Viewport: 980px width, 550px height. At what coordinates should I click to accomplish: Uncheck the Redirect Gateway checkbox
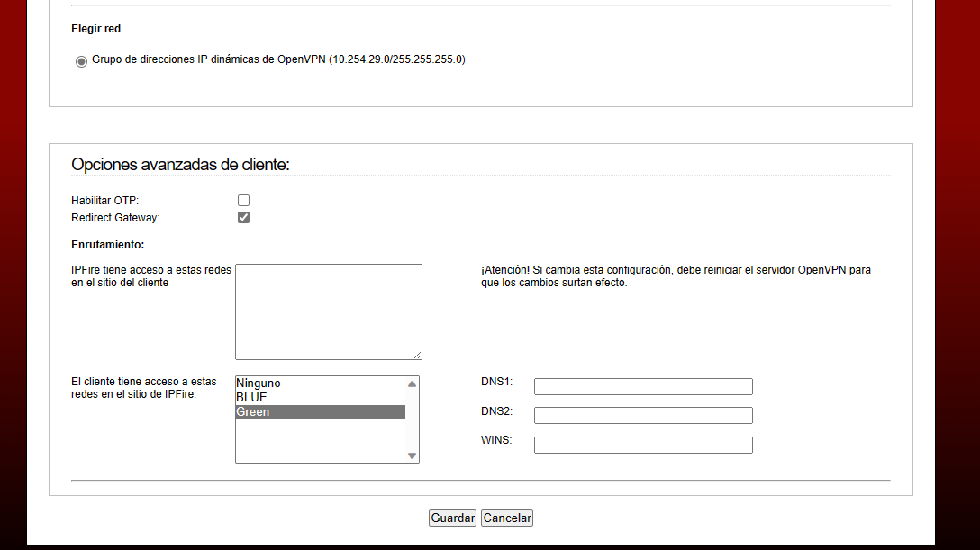tap(244, 217)
